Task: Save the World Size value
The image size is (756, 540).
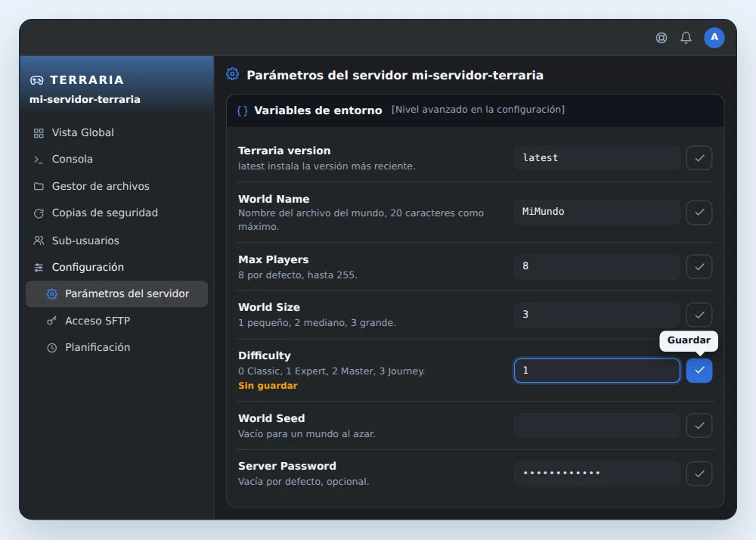Action: (x=699, y=315)
